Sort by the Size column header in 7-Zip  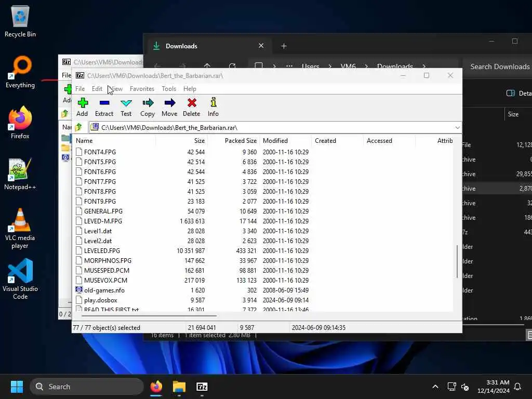181,140
